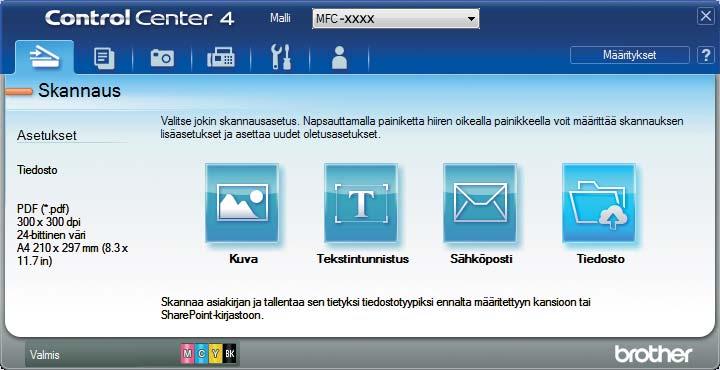Click the Skannaus section heading
Viewport: 720px width, 370px height.
point(79,91)
